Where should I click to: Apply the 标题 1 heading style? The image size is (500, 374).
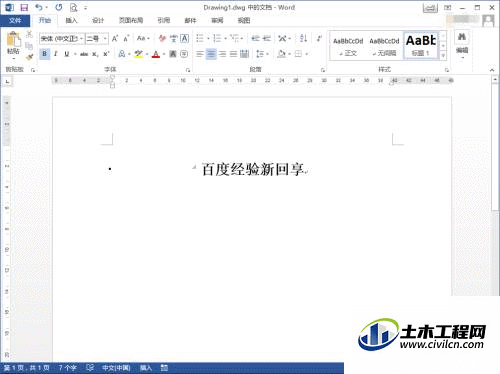click(421, 46)
